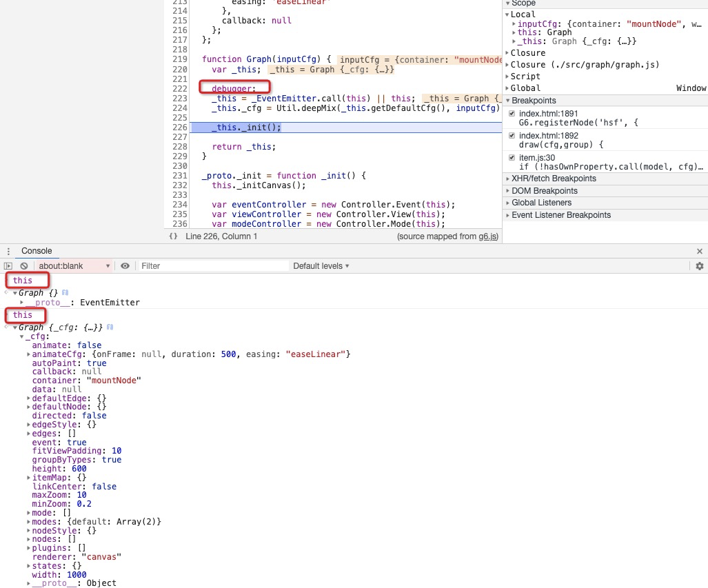
Task: Expand plugins array in console
Action: [x=28, y=548]
